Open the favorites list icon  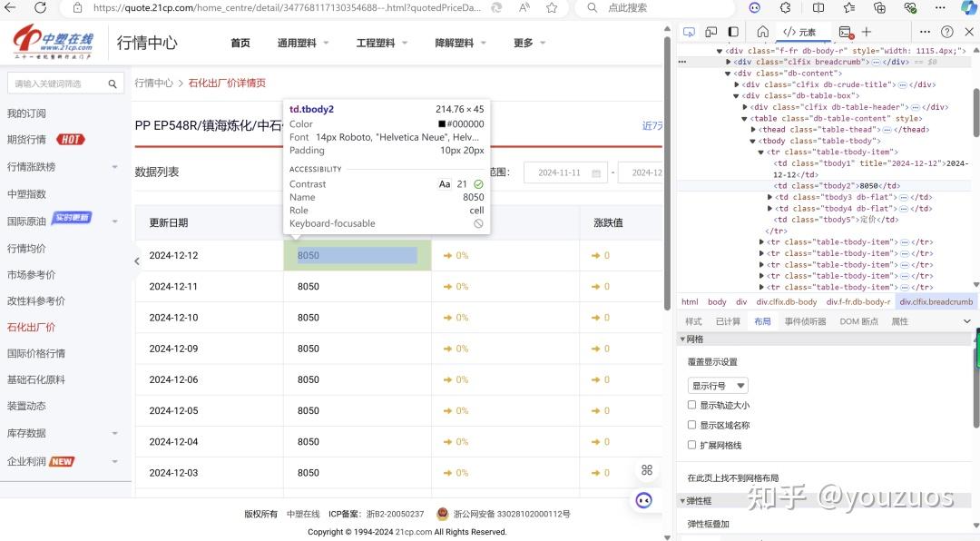point(848,7)
